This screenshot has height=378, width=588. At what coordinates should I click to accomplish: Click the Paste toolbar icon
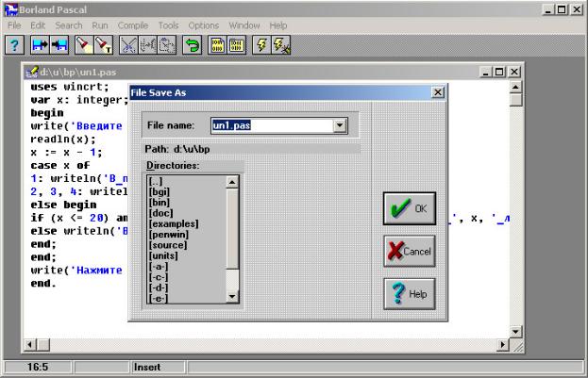point(167,45)
